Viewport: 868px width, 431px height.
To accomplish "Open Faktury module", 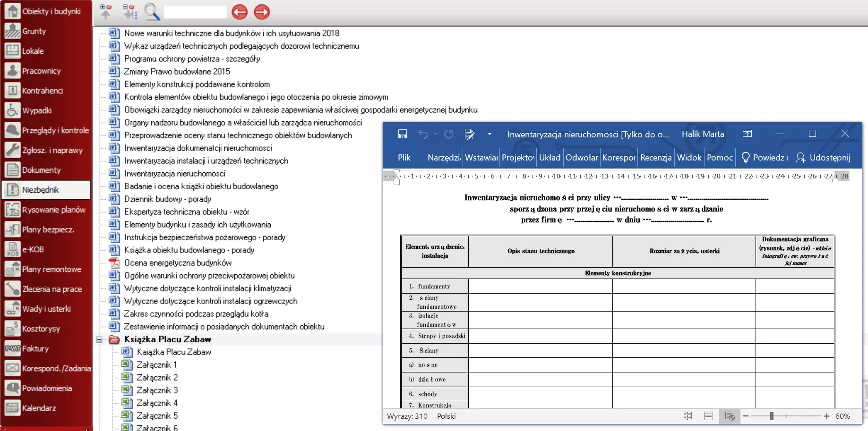I will (x=46, y=348).
